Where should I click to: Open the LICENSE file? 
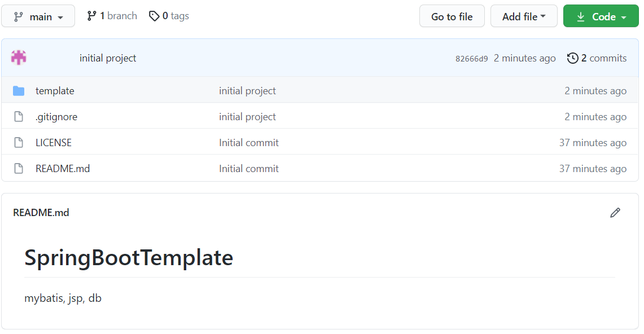pyautogui.click(x=54, y=143)
